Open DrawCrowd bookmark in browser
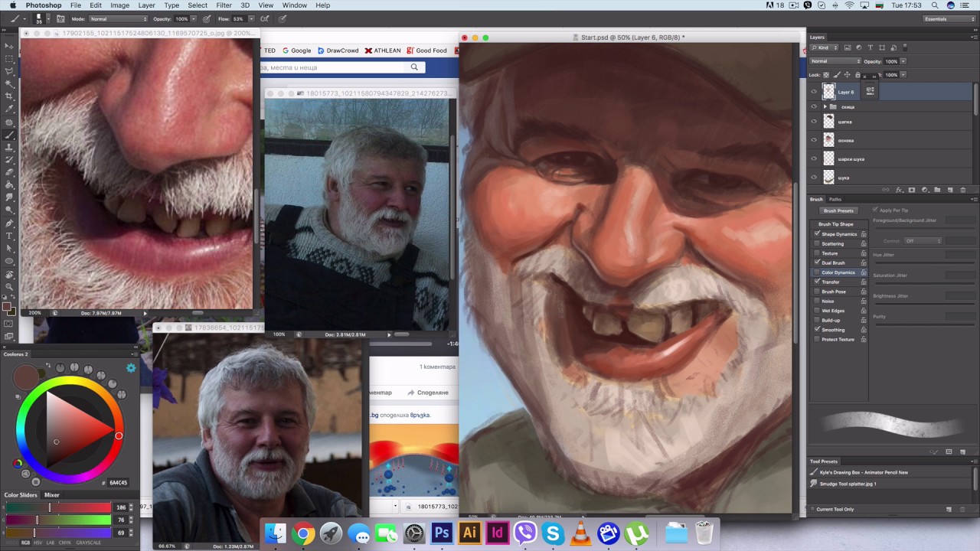Image resolution: width=980 pixels, height=551 pixels. tap(338, 51)
